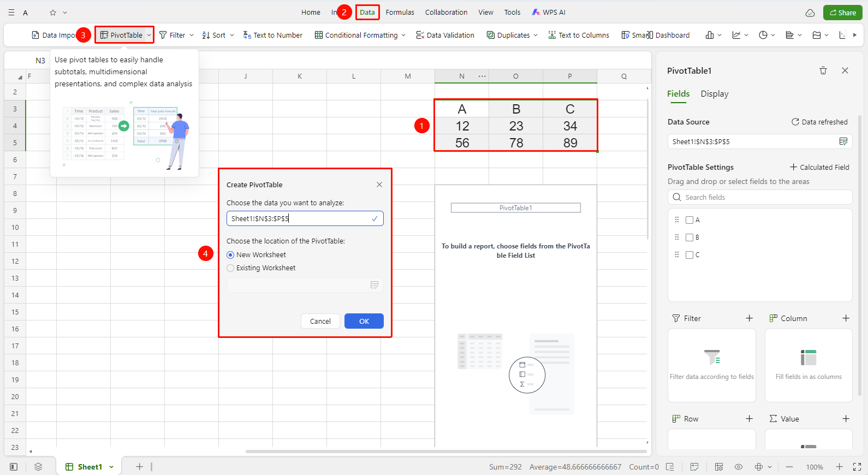Viewport: 868px width, 475px height.
Task: Open the PivotTable tool in the toolbar
Action: (121, 35)
